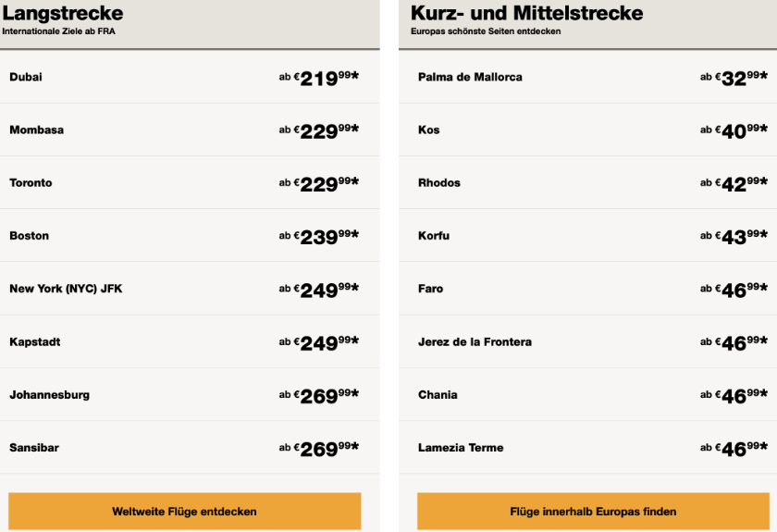Click the Dubai price of €219.99

pos(319,78)
